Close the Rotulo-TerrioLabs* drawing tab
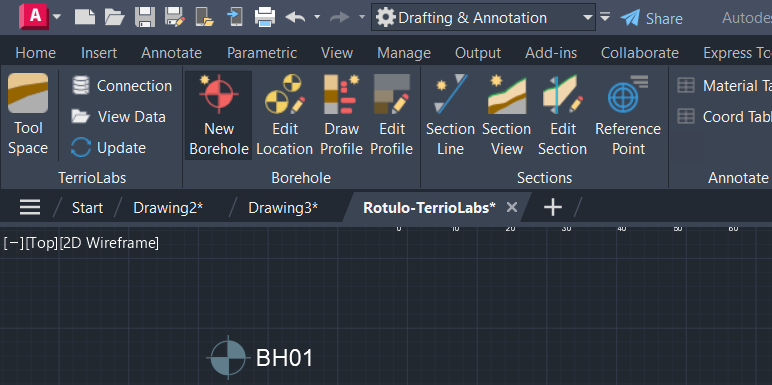This screenshot has height=385, width=772. pos(512,207)
